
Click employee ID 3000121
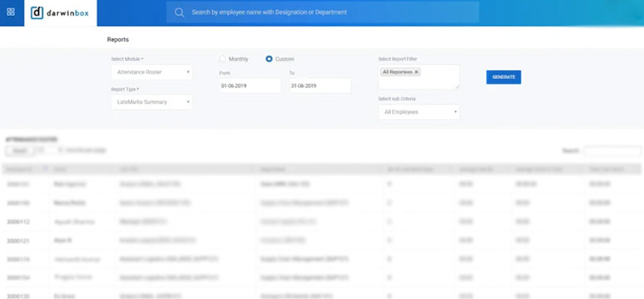pyautogui.click(x=18, y=241)
